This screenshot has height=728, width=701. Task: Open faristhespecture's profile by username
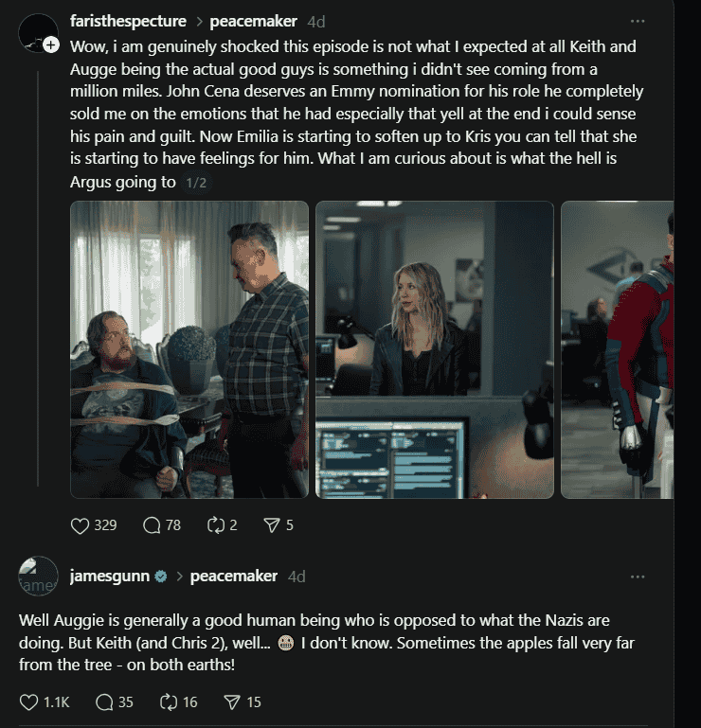(x=128, y=22)
